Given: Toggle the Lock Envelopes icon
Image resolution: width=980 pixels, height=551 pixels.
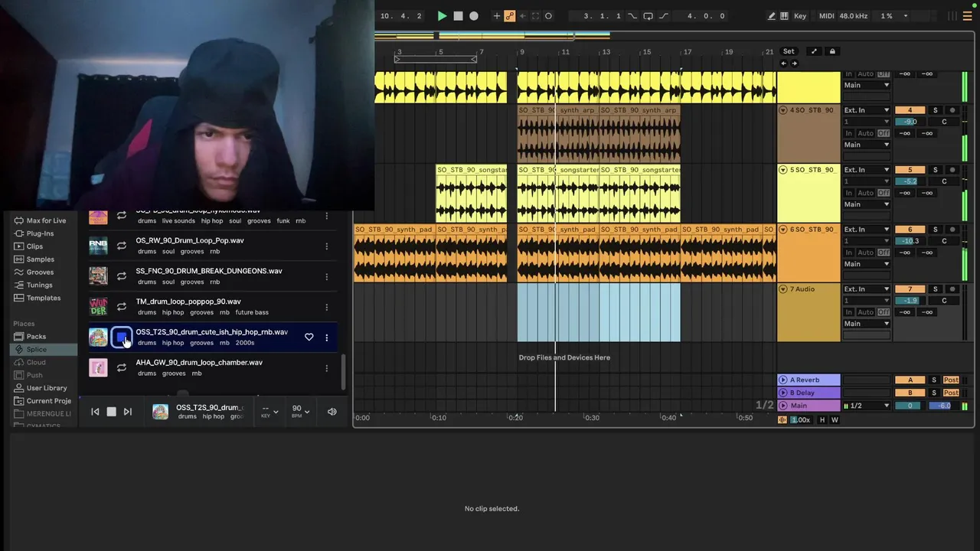Looking at the screenshot, I should (832, 51).
